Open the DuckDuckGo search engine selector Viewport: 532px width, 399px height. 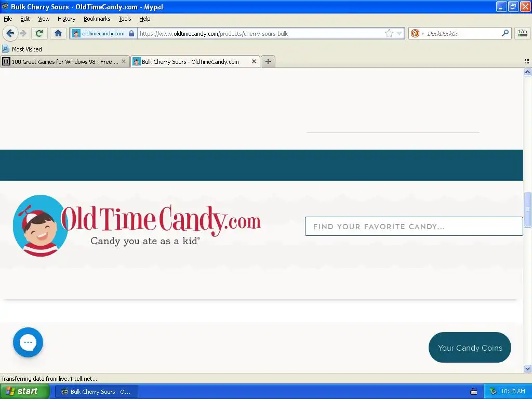point(417,33)
